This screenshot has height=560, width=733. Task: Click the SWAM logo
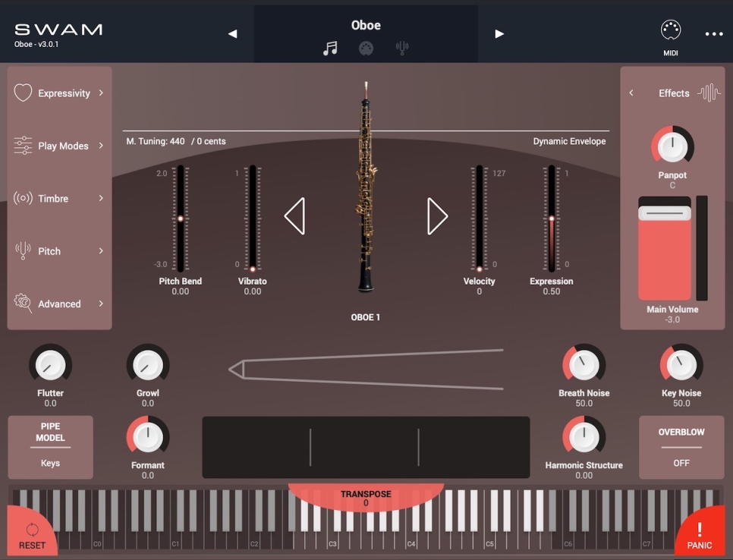pos(58,30)
